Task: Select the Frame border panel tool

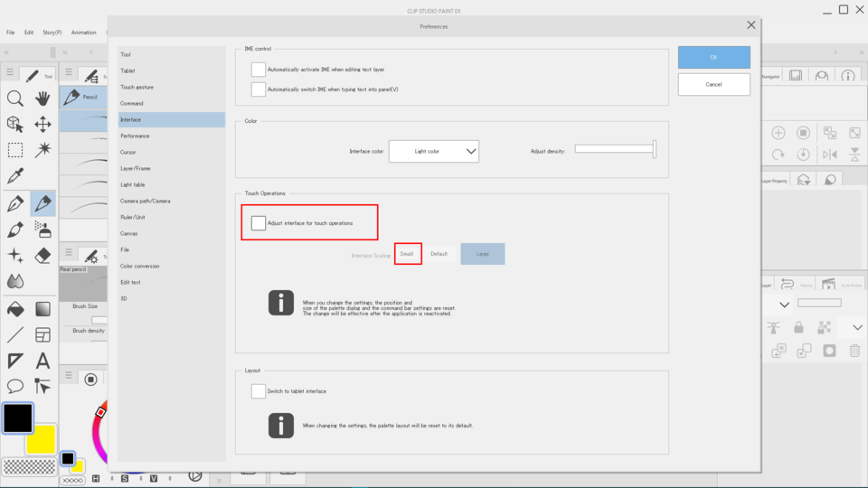Action: pos(42,334)
